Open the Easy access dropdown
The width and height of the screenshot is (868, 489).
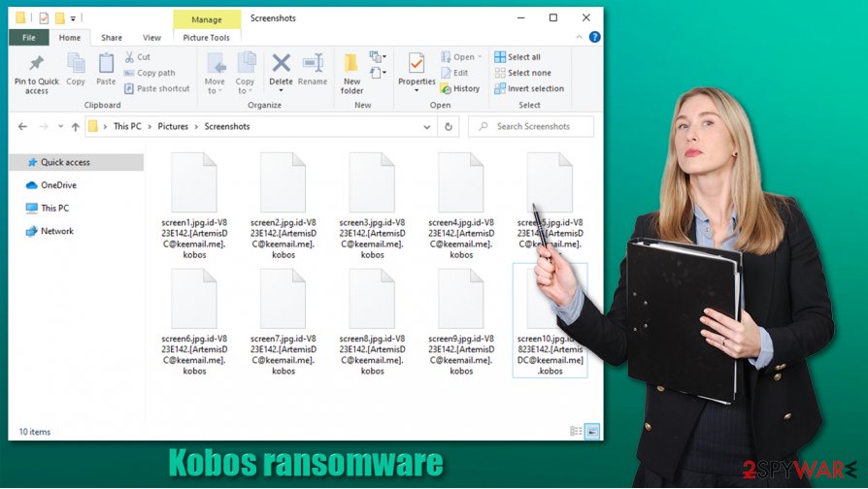[x=378, y=73]
